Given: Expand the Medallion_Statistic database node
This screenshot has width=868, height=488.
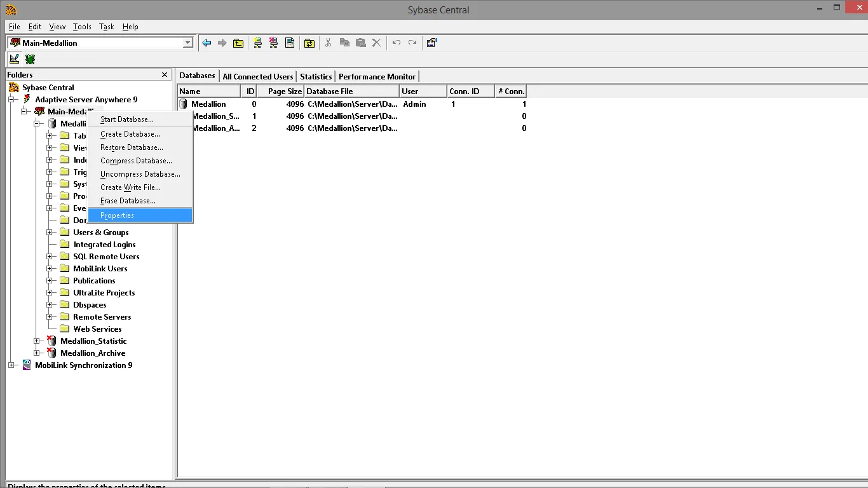Looking at the screenshot, I should coord(37,341).
